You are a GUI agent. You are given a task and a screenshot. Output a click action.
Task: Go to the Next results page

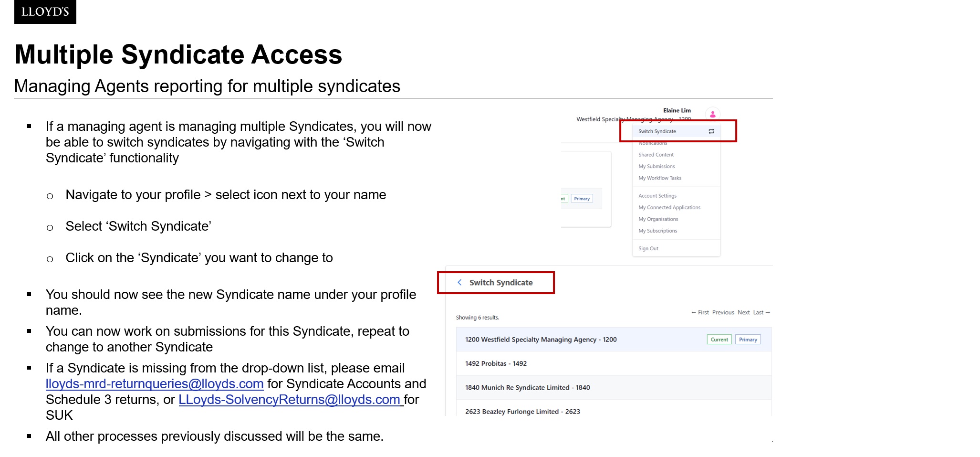tap(743, 313)
